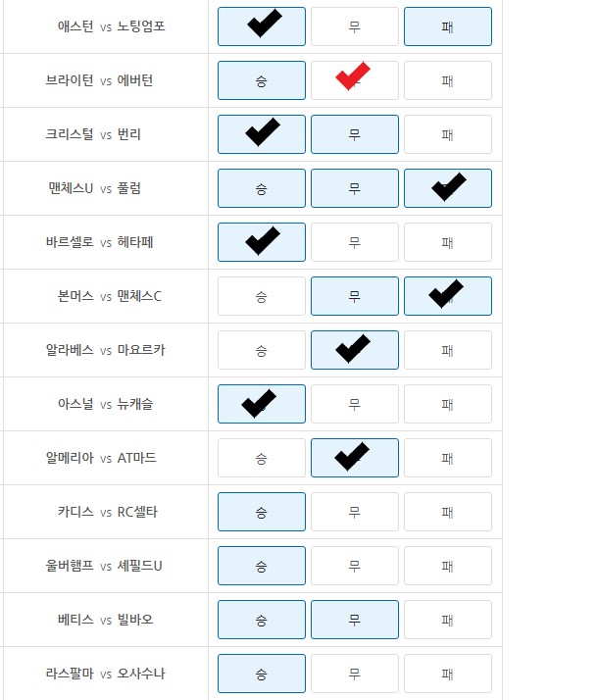597x700 pixels.
Task: Toggle 승 for 카디스 vs RC셀타
Action: [x=261, y=512]
